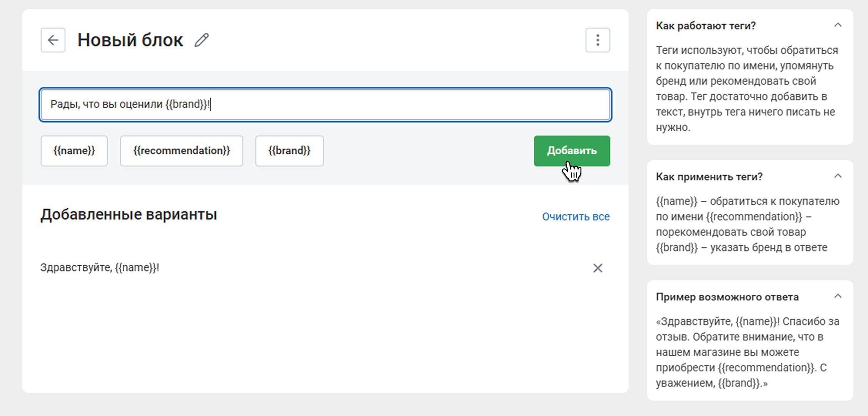This screenshot has width=868, height=416.
Task: Click the "Пример возможного ответа" heading
Action: pos(727,297)
